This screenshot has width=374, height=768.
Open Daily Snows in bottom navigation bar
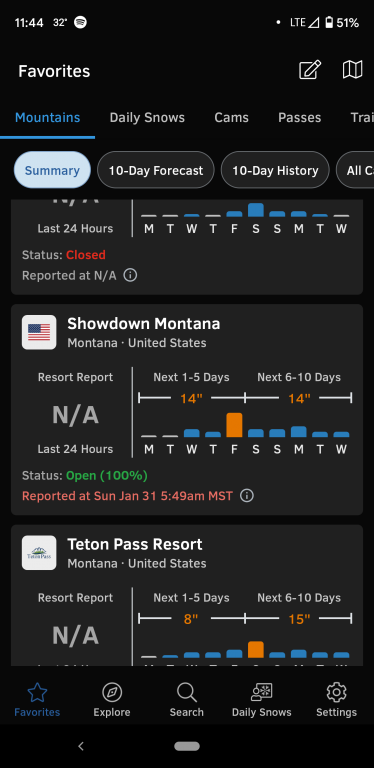pos(261,700)
